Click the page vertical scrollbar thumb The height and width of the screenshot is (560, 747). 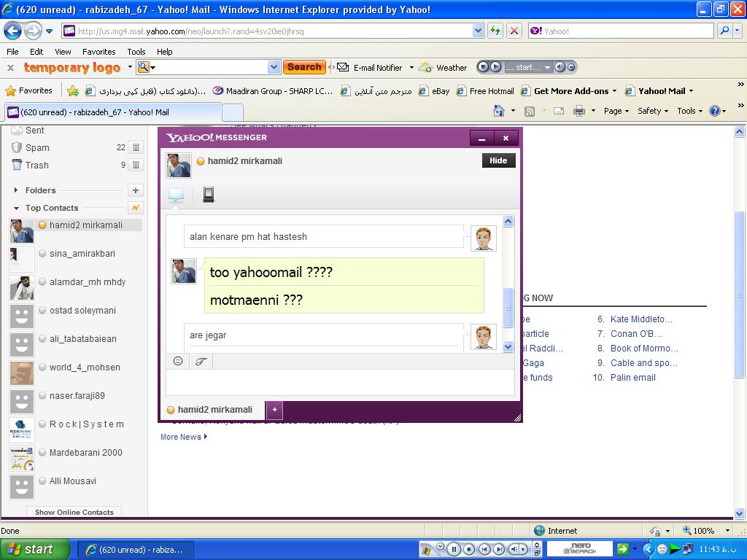pos(739,294)
